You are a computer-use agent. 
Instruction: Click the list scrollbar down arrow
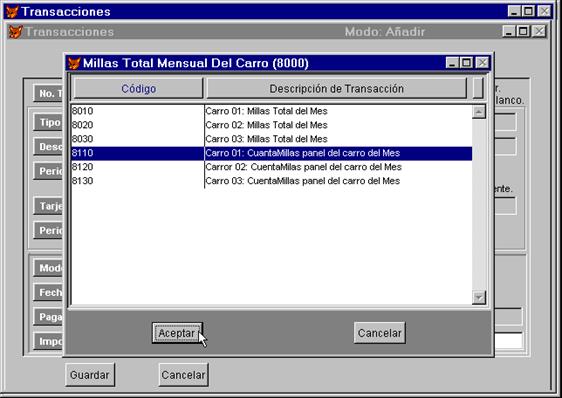point(479,297)
